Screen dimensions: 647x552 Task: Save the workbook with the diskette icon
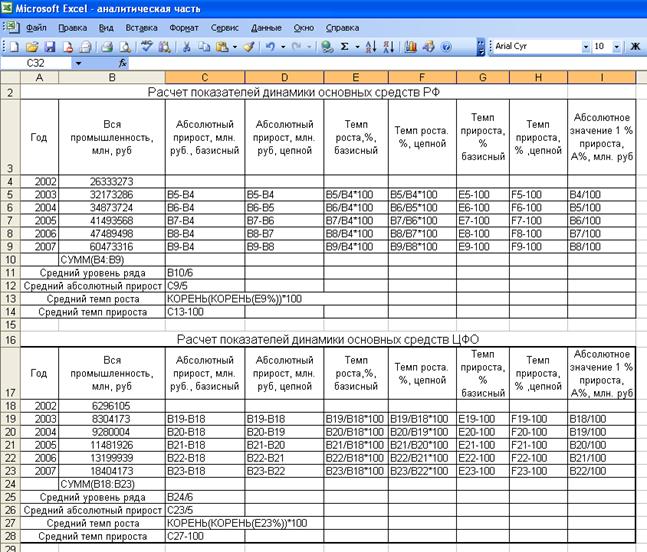49,47
